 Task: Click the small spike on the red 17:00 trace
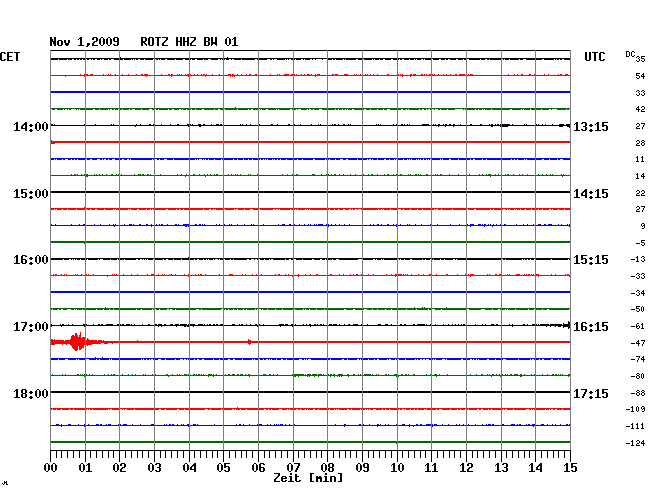(249, 342)
